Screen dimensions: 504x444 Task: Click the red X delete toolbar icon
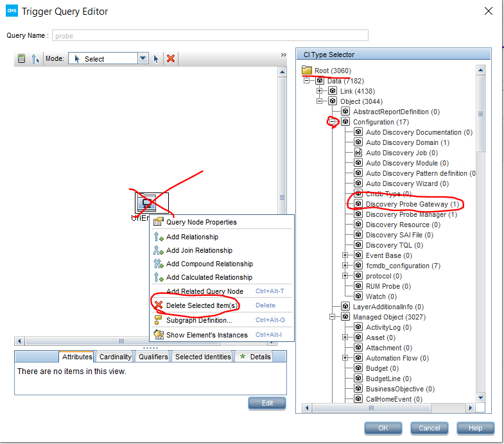[x=171, y=58]
